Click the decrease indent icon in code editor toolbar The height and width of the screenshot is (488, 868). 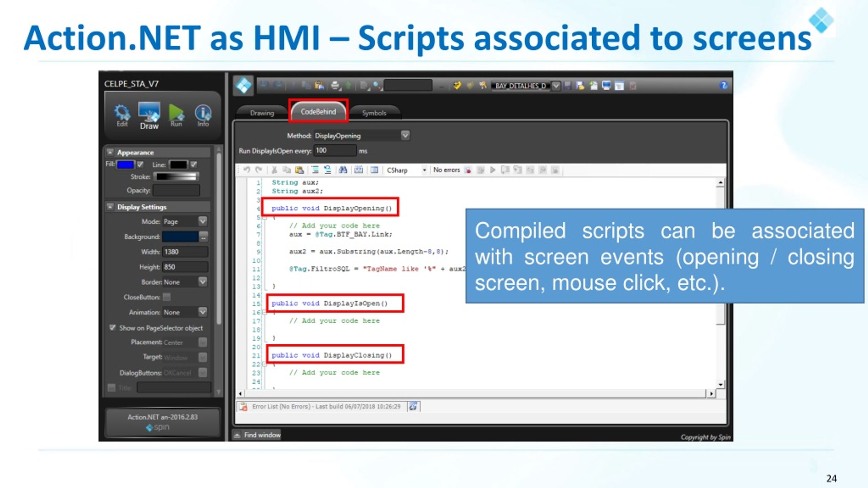(x=328, y=170)
